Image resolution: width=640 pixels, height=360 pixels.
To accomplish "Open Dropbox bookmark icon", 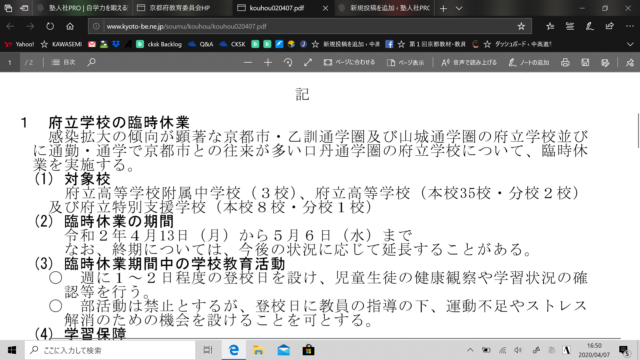I will [x=116, y=44].
